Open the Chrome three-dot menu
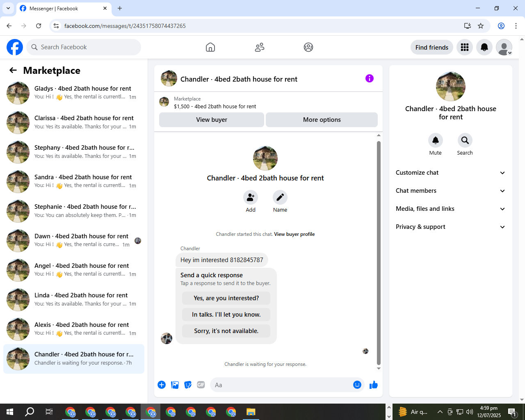 click(516, 26)
